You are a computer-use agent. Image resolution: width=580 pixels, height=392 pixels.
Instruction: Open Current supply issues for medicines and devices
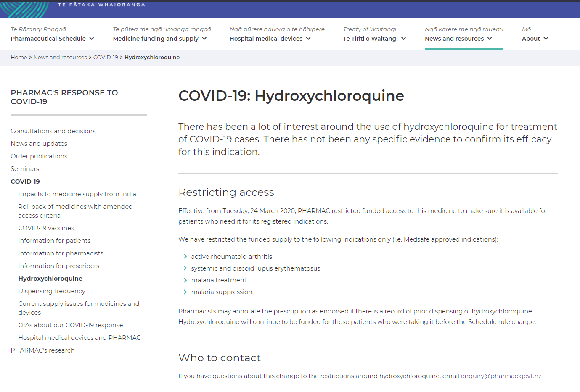pyautogui.click(x=79, y=308)
